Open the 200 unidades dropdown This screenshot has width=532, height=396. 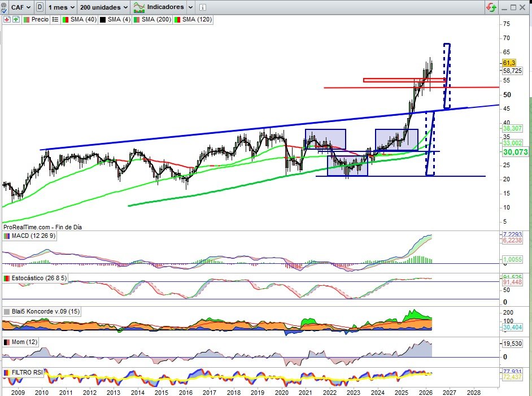104,7
